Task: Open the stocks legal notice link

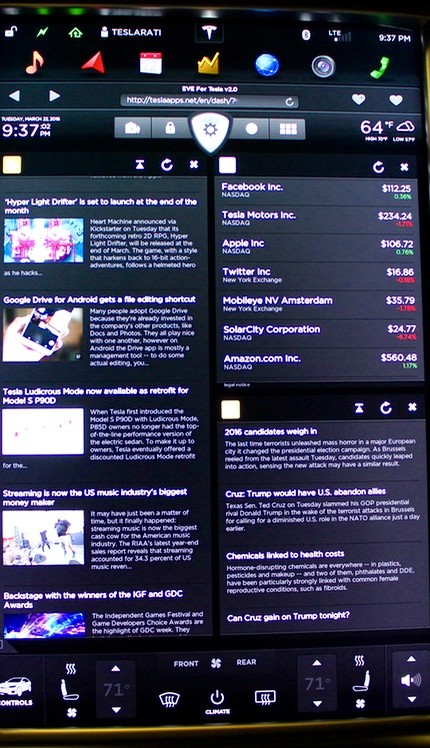Action: [236, 384]
